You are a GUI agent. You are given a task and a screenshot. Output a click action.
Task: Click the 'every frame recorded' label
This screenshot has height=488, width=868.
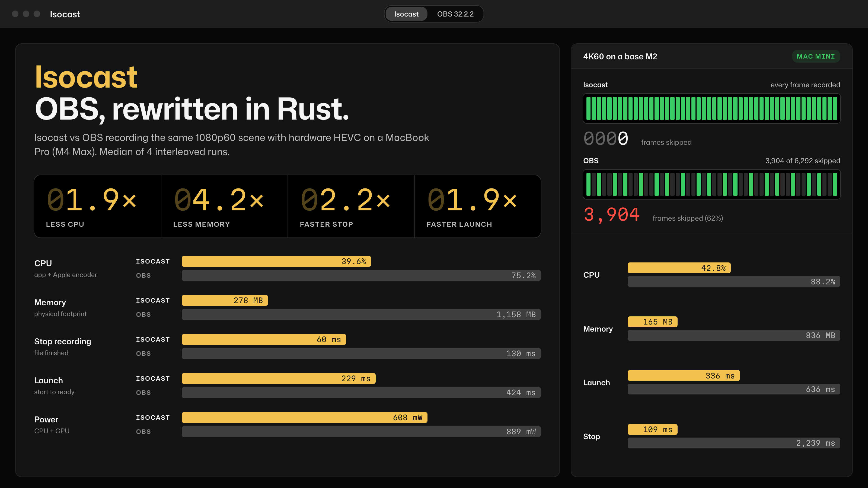805,85
